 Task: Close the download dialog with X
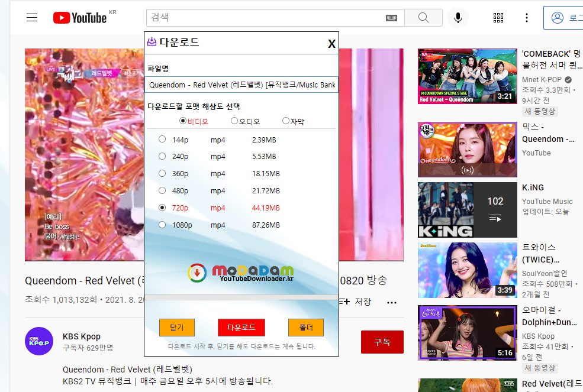331,44
